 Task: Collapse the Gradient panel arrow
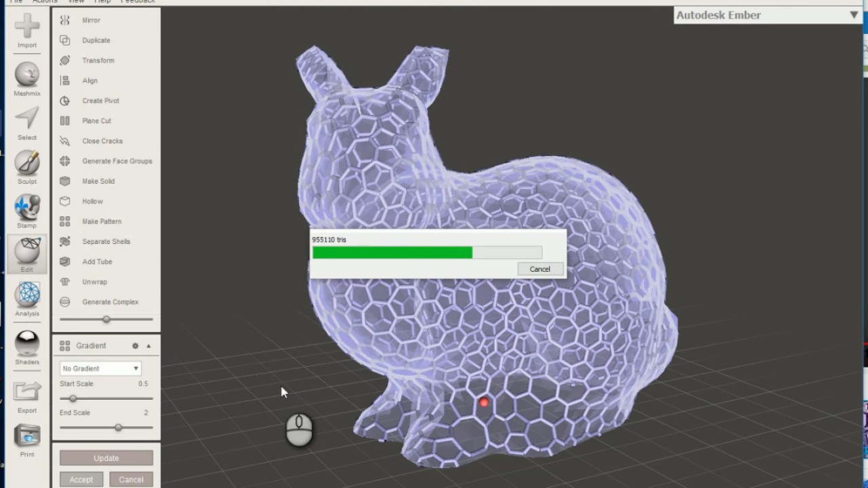tap(149, 346)
